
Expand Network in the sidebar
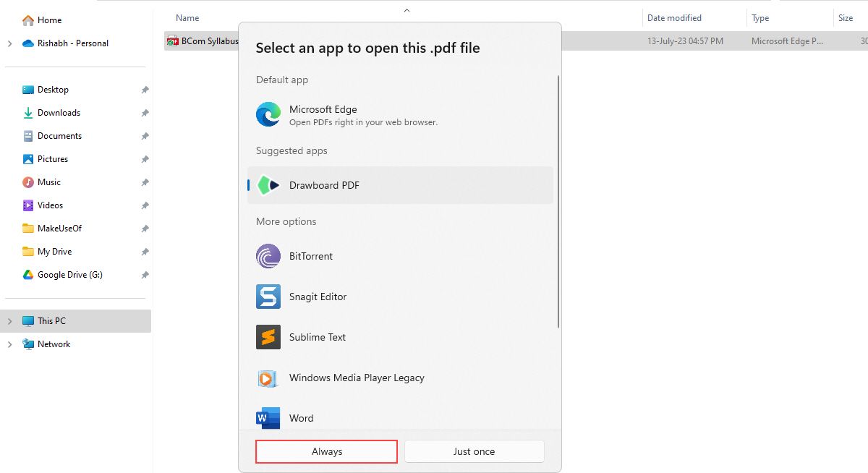[10, 344]
